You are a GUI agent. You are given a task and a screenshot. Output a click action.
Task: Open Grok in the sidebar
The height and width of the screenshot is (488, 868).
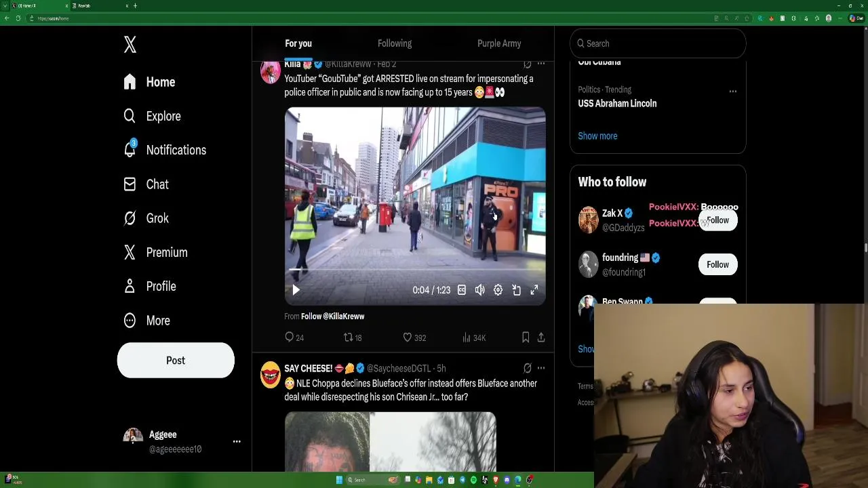click(146, 218)
